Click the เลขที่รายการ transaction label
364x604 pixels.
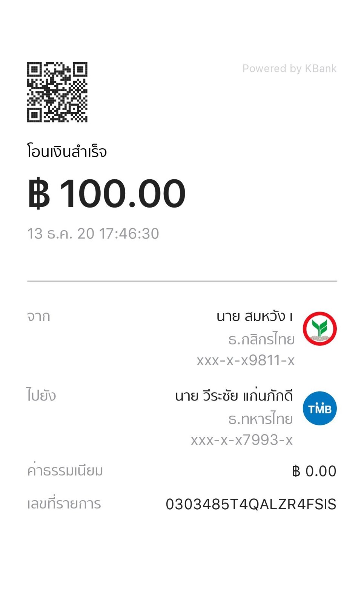[64, 504]
